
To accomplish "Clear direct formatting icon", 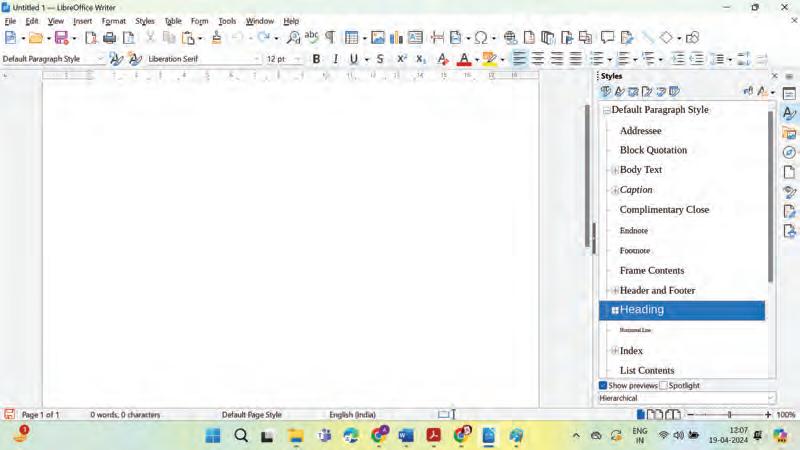I will 442,59.
